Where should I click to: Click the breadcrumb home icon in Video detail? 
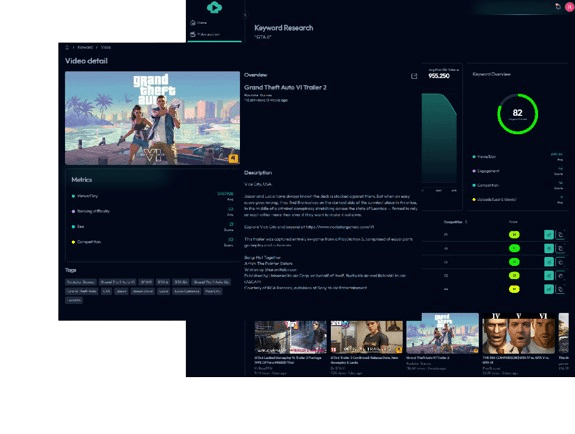(x=67, y=47)
